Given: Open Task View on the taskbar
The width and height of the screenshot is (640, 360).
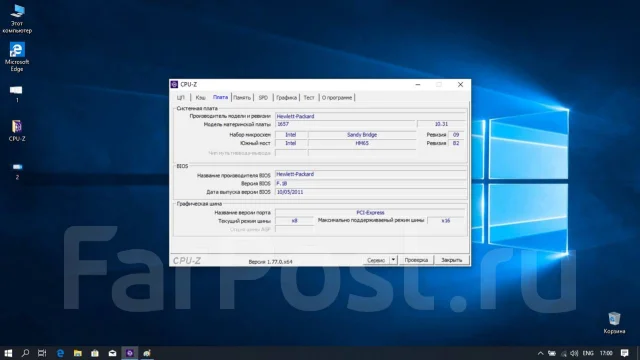Looking at the screenshot, I should click(x=42, y=353).
